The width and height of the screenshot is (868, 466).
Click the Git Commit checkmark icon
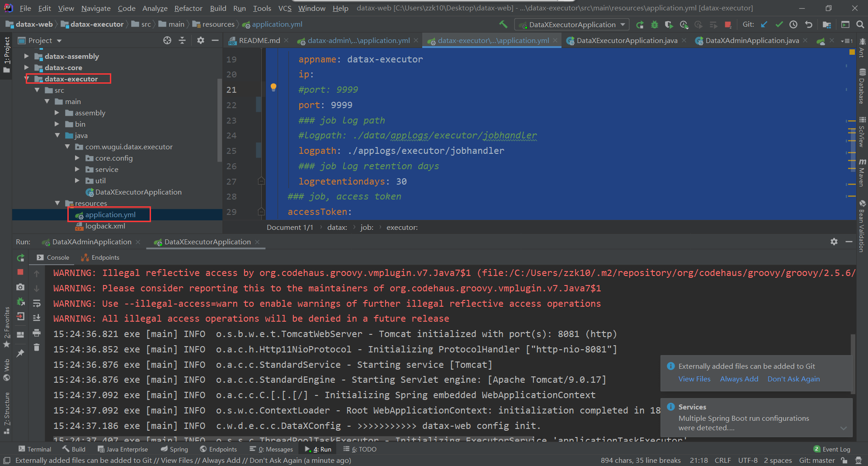click(779, 24)
